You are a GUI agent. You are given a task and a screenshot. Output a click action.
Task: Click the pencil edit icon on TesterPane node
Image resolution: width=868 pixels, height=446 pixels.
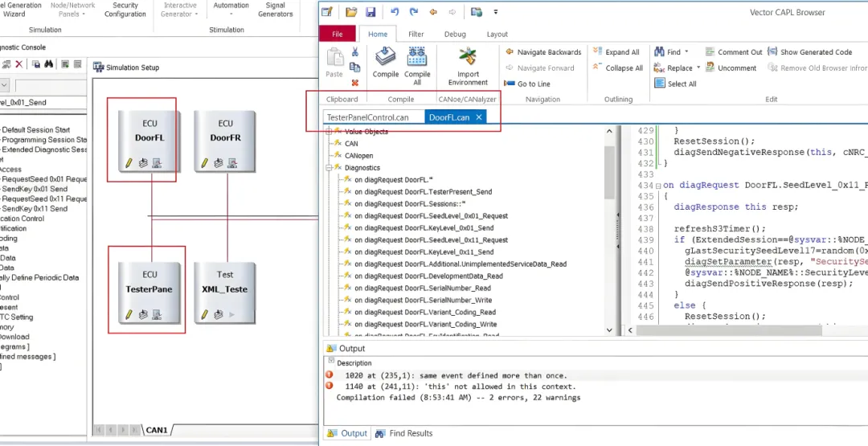(129, 315)
